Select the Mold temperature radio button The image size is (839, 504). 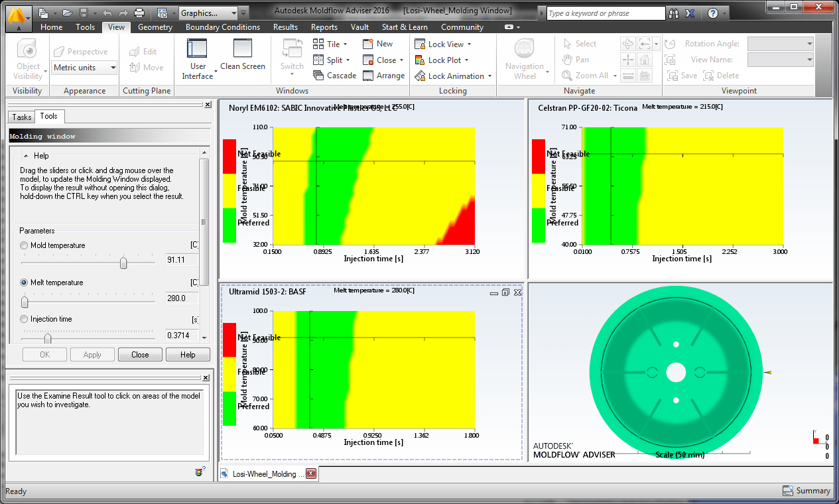(25, 245)
